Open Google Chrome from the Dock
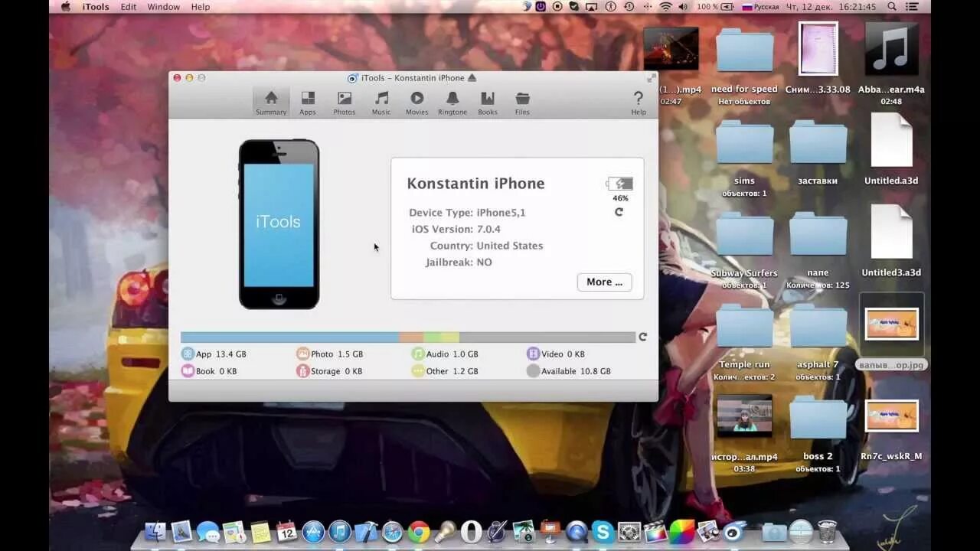The height and width of the screenshot is (551, 980). tap(418, 531)
